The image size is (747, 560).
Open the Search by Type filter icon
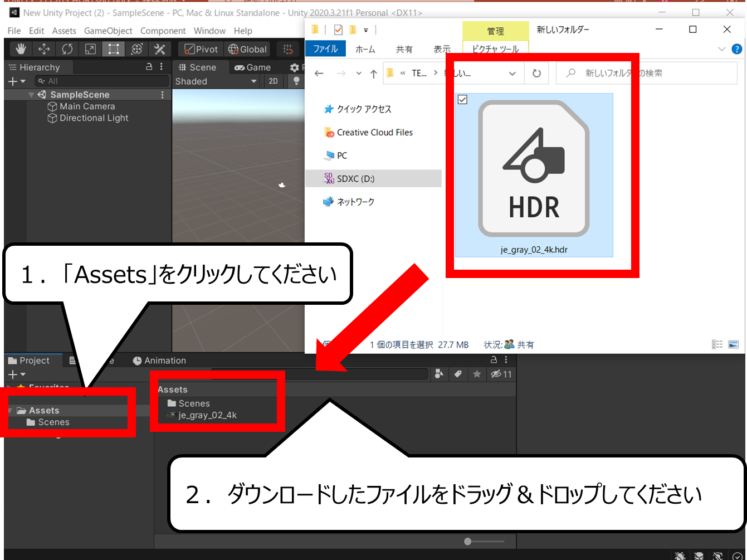(439, 374)
